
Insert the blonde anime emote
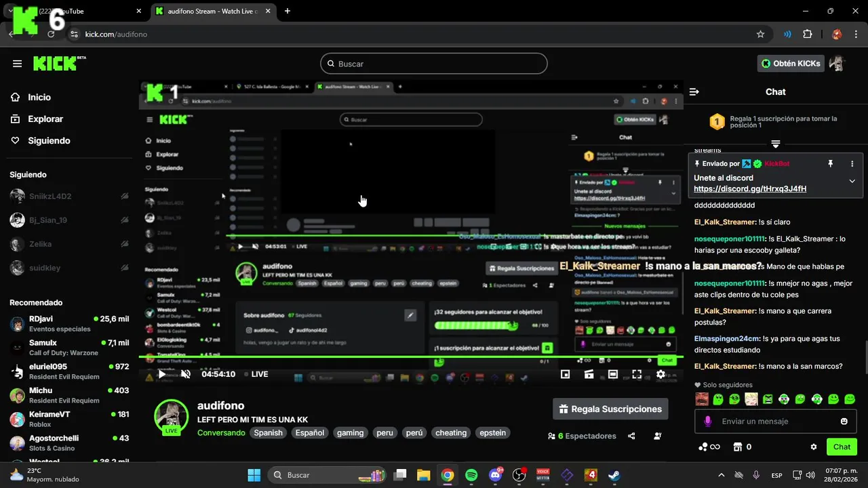pyautogui.click(x=751, y=399)
